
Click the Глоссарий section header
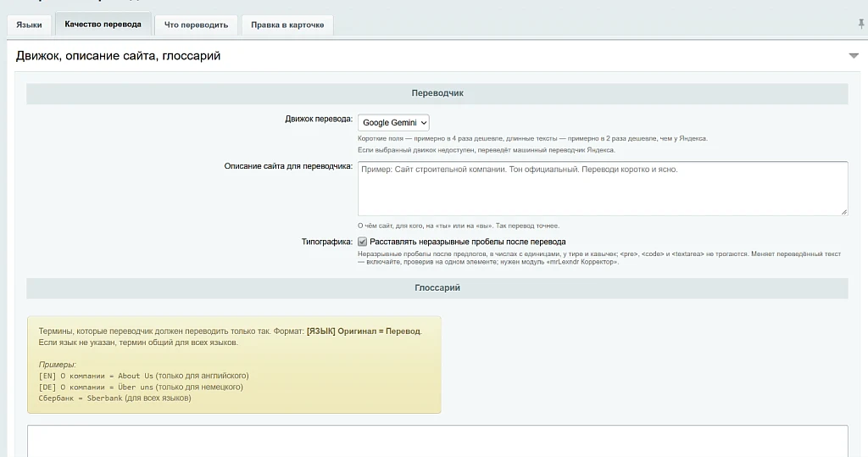437,288
